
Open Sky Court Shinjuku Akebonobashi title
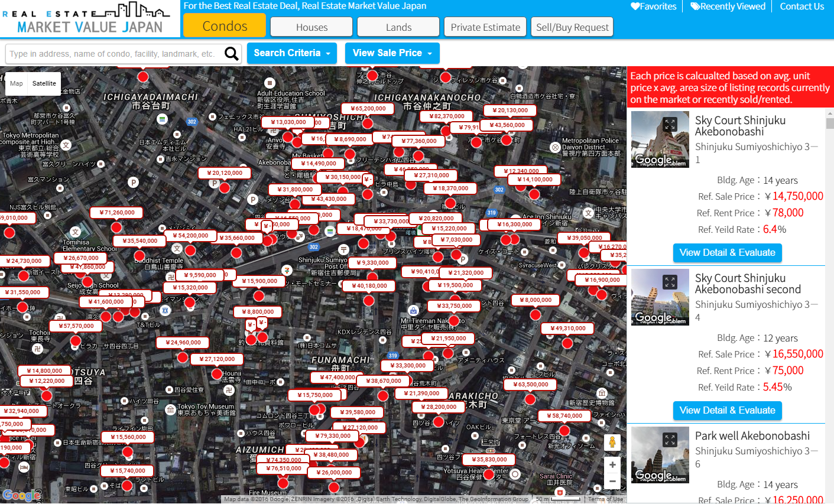(x=740, y=126)
